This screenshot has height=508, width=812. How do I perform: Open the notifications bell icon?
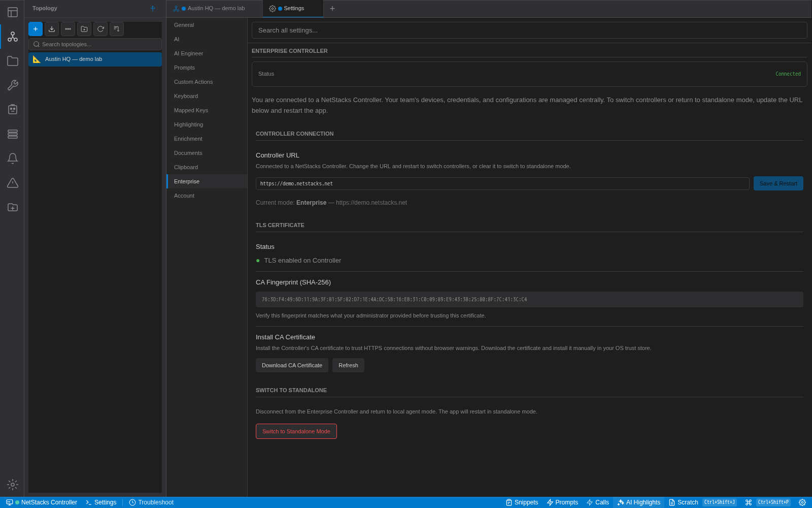coord(13,158)
